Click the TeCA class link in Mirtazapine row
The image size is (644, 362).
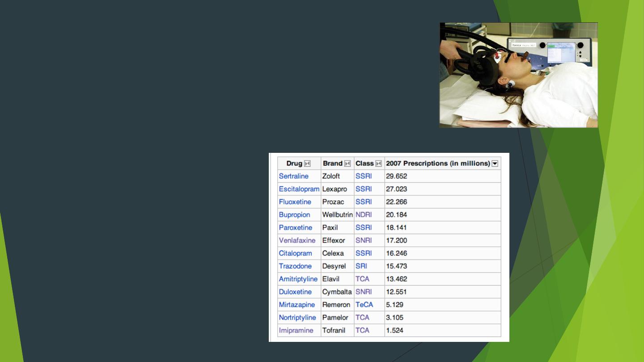pos(364,305)
